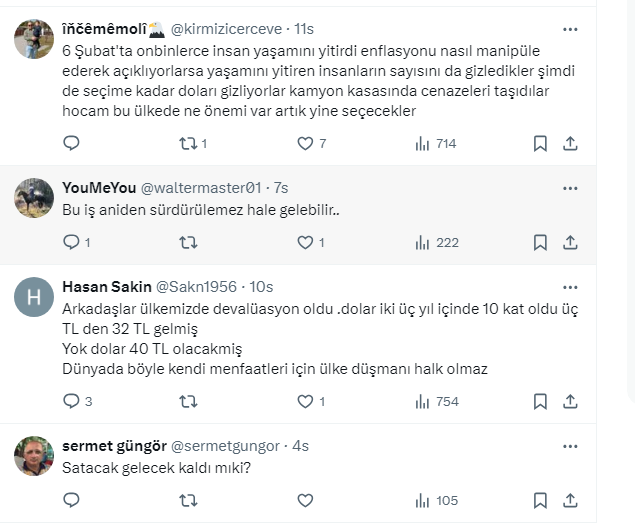Open the @waltermaster01 handle link
The image size is (635, 523).
[201, 188]
